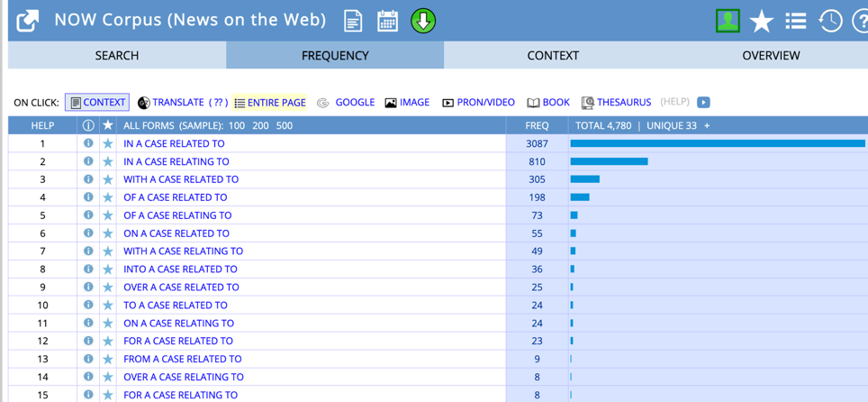Click info icon for TO A CASE RELATED TO
Viewport: 868px width, 402px height.
[x=88, y=305]
